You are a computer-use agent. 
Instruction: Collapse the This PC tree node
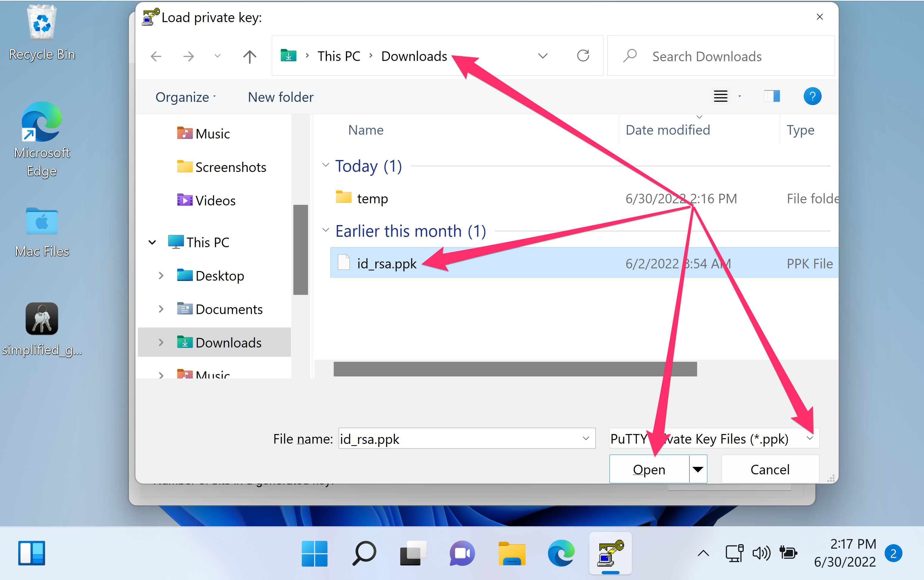pos(152,242)
